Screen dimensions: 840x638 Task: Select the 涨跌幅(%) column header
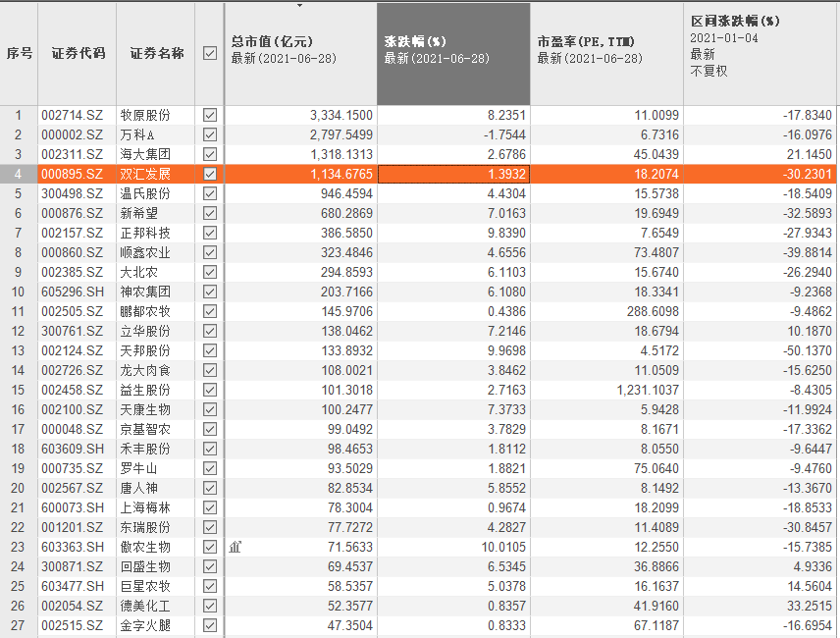click(453, 54)
